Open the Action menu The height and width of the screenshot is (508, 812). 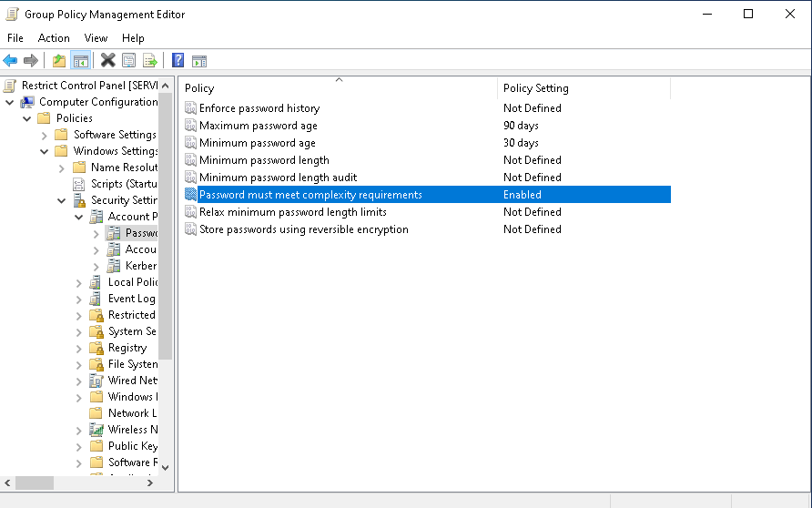tap(54, 38)
